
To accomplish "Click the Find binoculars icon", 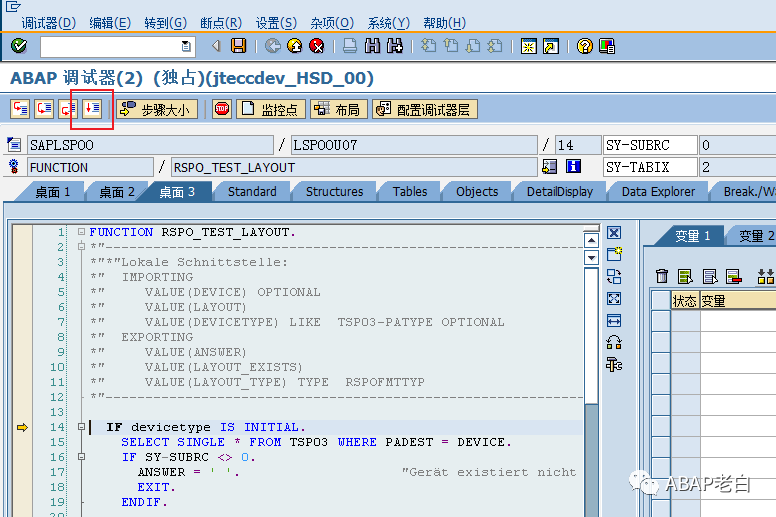I will click(372, 46).
